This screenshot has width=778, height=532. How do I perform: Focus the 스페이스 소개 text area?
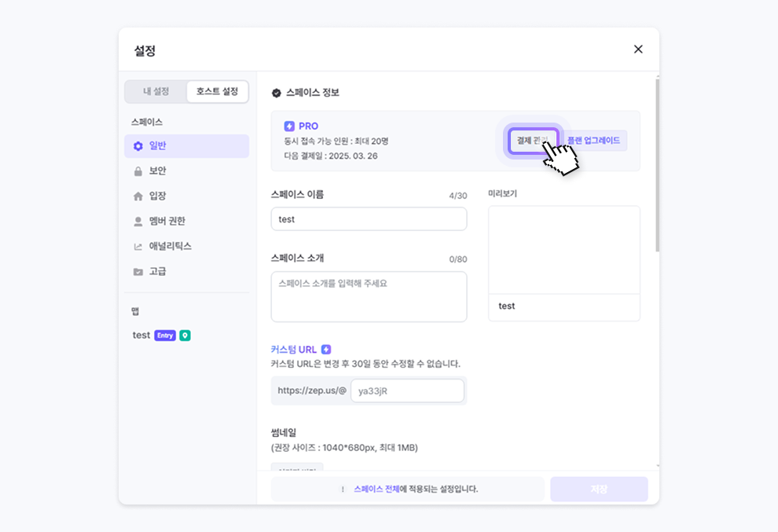click(369, 296)
